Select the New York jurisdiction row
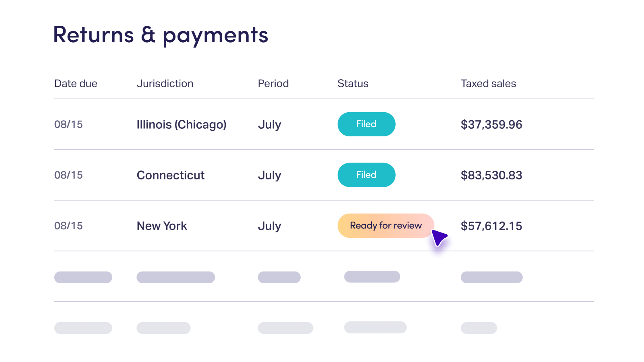 coord(162,226)
